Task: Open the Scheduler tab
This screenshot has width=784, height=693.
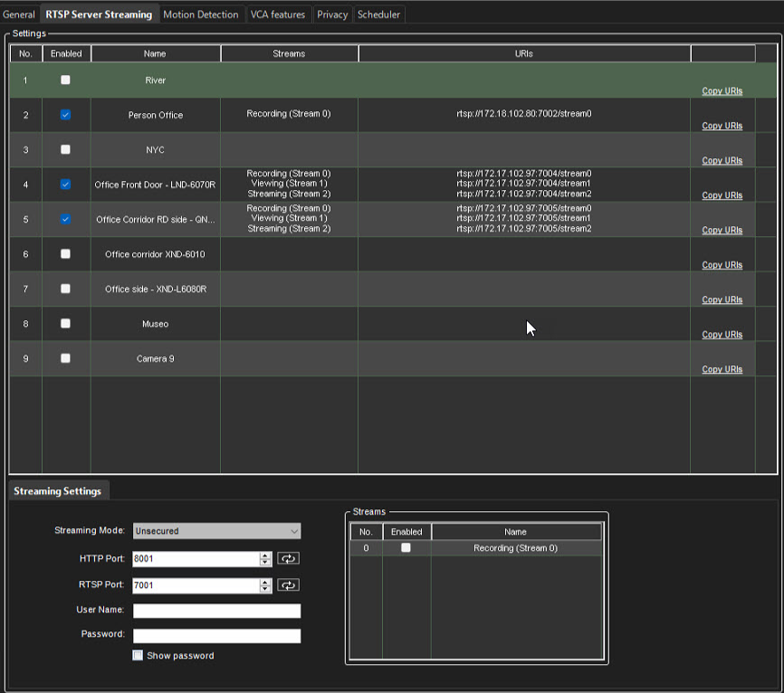Action: [378, 14]
